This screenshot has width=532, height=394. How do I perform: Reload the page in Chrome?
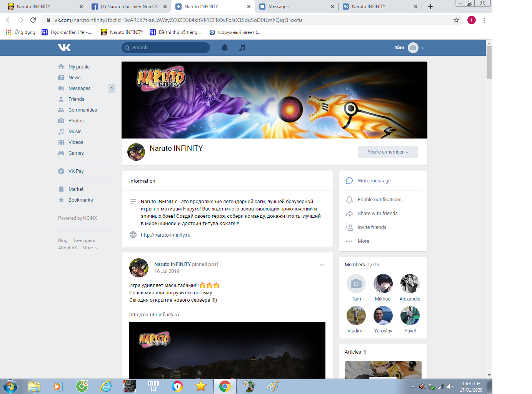point(33,20)
